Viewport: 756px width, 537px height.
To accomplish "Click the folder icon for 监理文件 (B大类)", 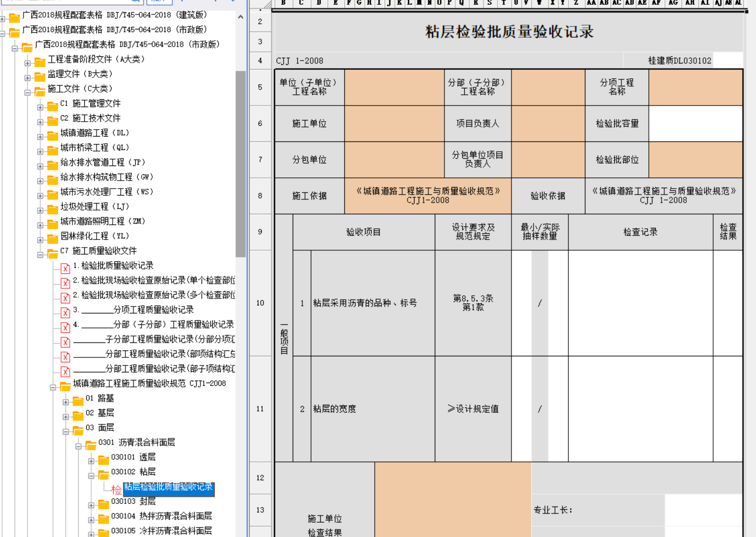I will [40, 76].
